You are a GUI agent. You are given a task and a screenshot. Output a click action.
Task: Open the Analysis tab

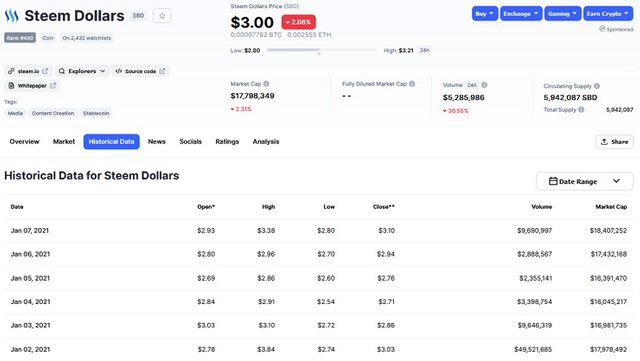pos(266,142)
